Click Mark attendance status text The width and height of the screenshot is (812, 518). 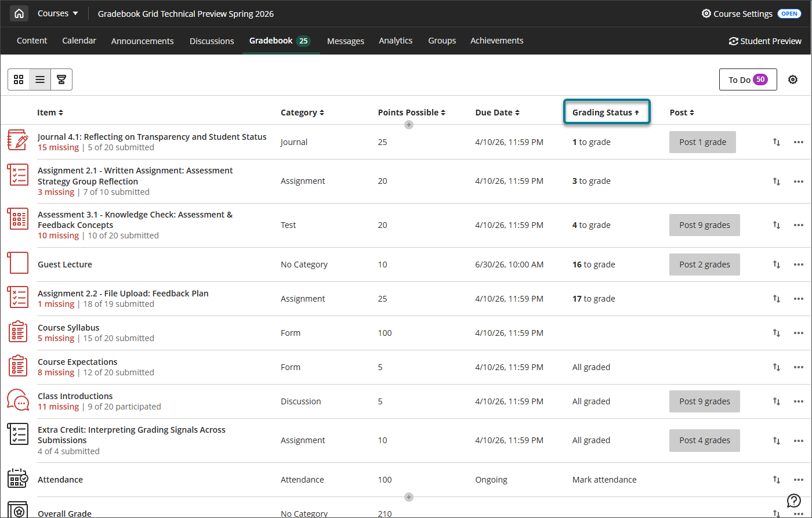coord(604,480)
